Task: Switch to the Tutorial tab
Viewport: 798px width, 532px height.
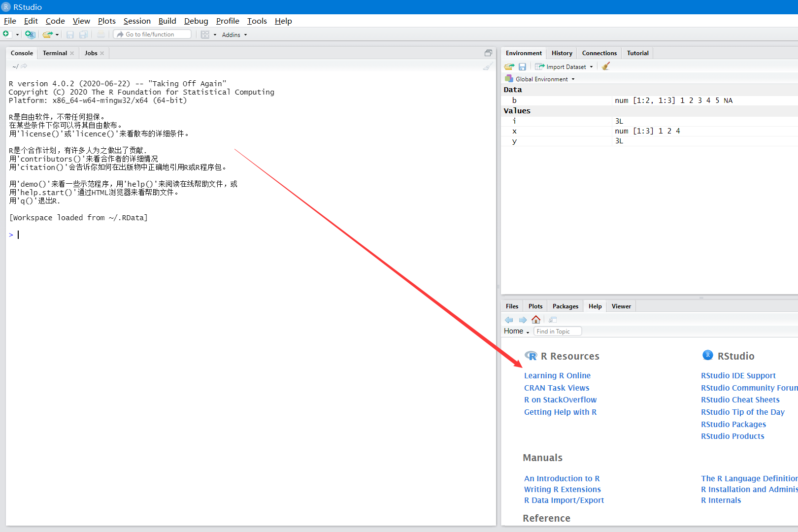Action: click(638, 53)
